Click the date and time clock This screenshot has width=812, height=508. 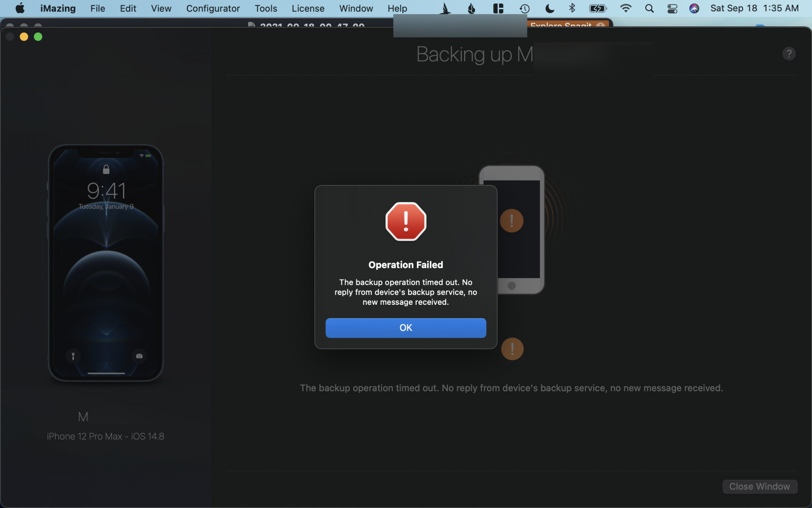click(x=754, y=9)
